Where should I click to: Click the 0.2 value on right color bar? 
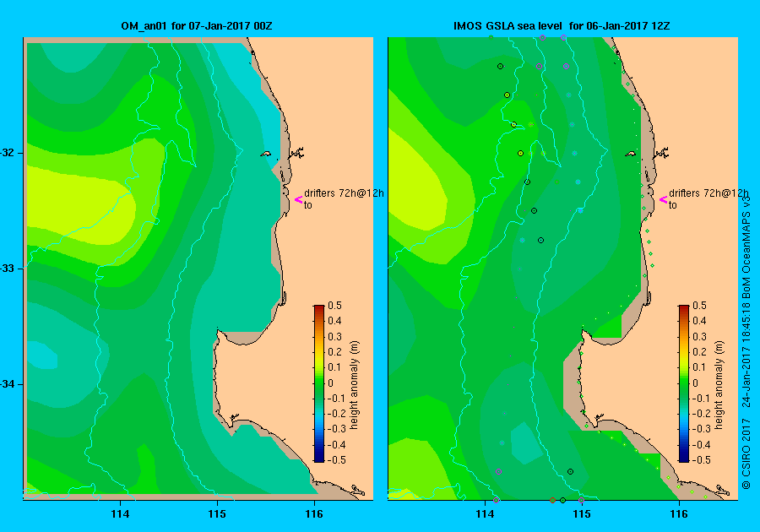(699, 352)
